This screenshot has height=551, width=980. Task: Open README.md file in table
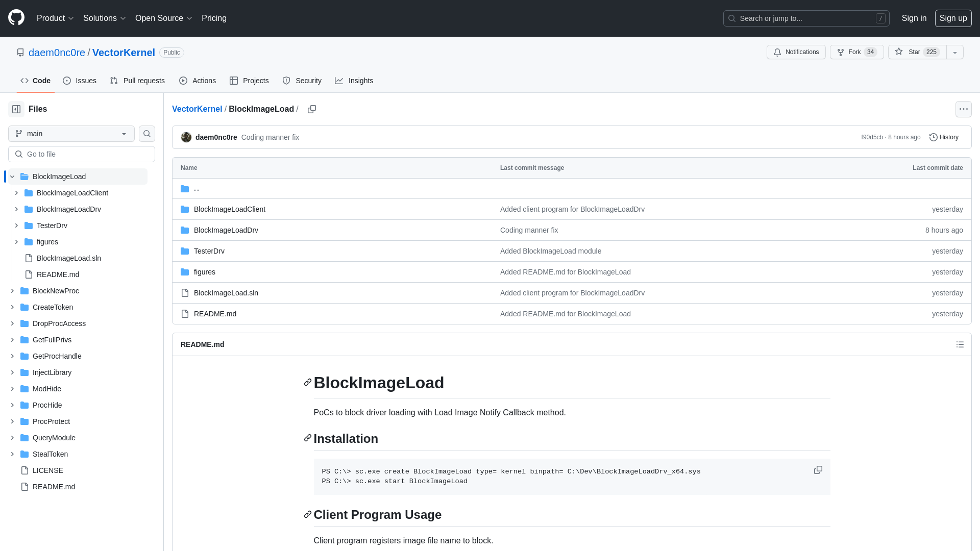point(215,314)
